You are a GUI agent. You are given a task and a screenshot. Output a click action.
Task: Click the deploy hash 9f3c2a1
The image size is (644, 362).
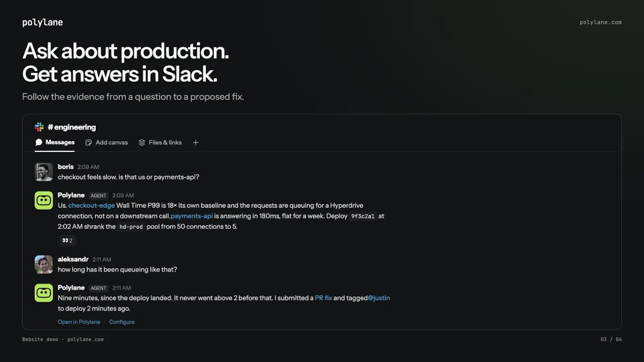click(x=363, y=216)
